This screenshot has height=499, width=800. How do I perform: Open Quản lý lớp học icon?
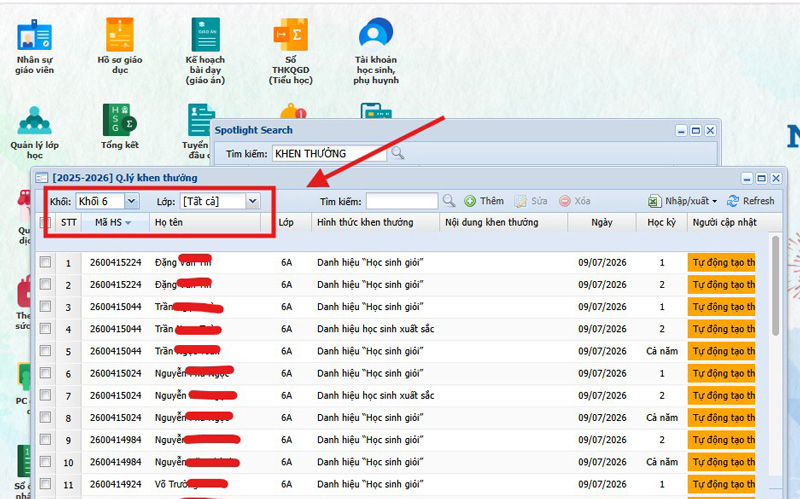(x=34, y=132)
